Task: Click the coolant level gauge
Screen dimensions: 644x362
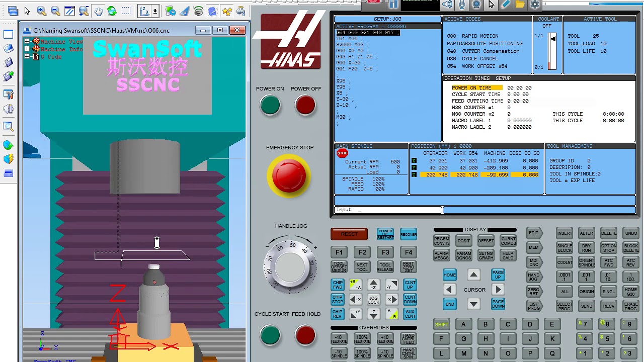Action: (x=552, y=51)
